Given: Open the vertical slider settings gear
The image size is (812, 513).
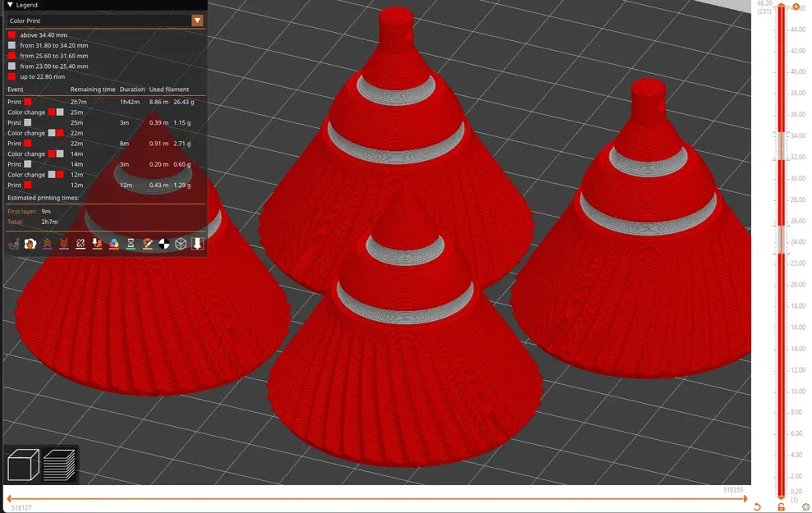Looking at the screenshot, I should pos(805,506).
